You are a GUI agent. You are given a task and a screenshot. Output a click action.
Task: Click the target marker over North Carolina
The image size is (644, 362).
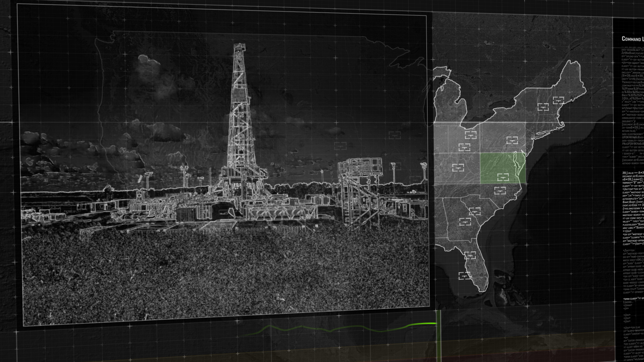[500, 190]
